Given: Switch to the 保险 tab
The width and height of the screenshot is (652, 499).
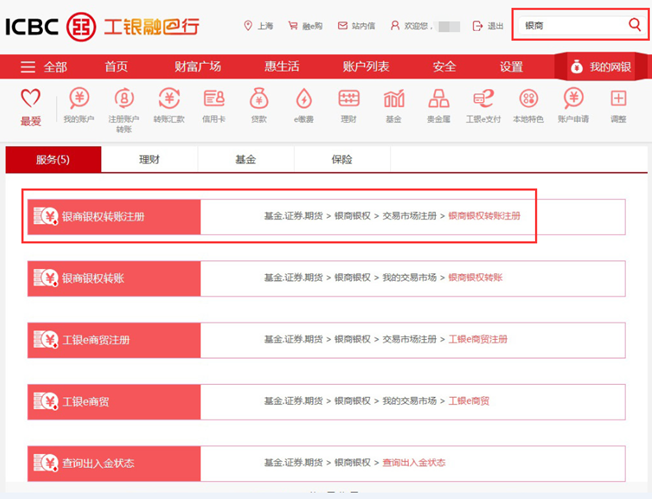Looking at the screenshot, I should [x=341, y=159].
